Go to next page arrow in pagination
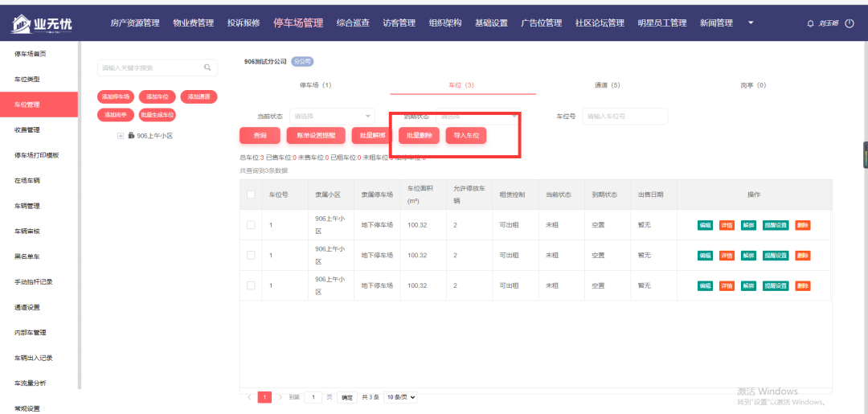Viewport: 868px width, 414px height. click(x=280, y=397)
